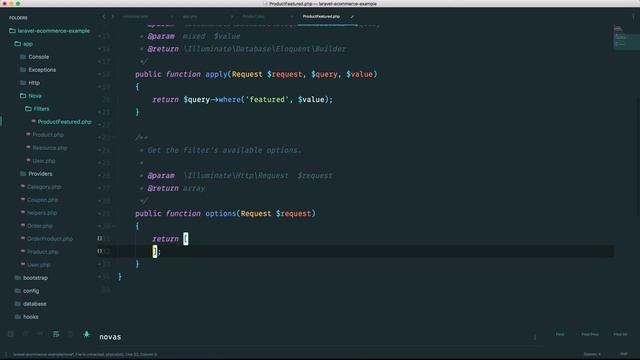This screenshot has height=360, width=640.
Task: Click the options function name
Action: [221, 213]
